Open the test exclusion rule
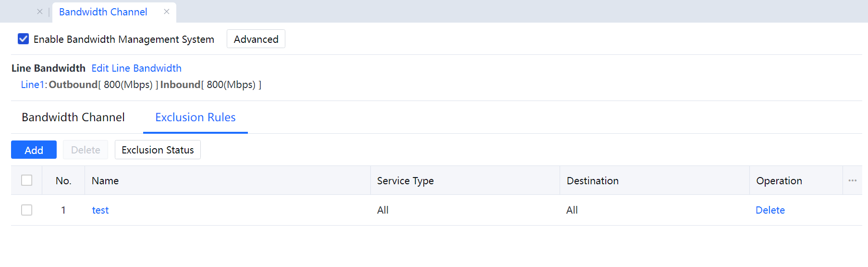The width and height of the screenshot is (868, 267). [100, 210]
